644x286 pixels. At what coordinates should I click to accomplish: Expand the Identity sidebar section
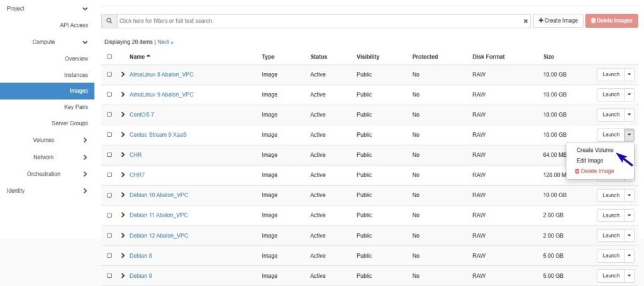pyautogui.click(x=85, y=191)
